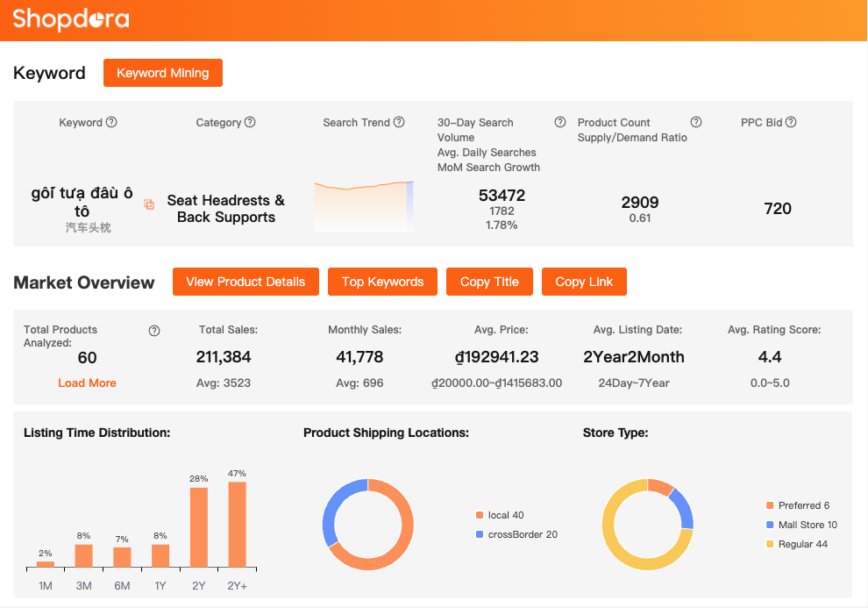Click the Copy Title button
868x608 pixels.
coord(489,282)
